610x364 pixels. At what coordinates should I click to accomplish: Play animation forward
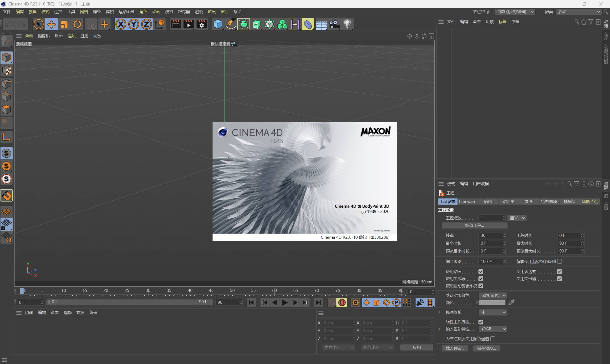point(285,303)
